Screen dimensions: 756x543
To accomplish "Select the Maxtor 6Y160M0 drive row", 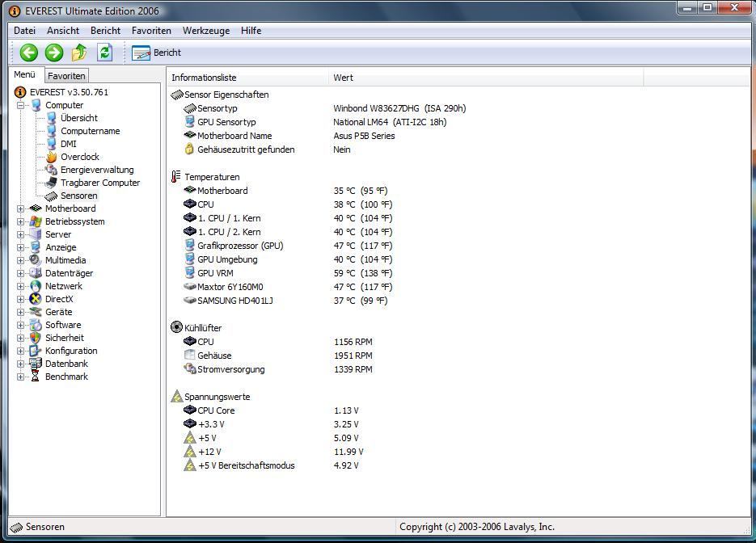I will coord(288,287).
